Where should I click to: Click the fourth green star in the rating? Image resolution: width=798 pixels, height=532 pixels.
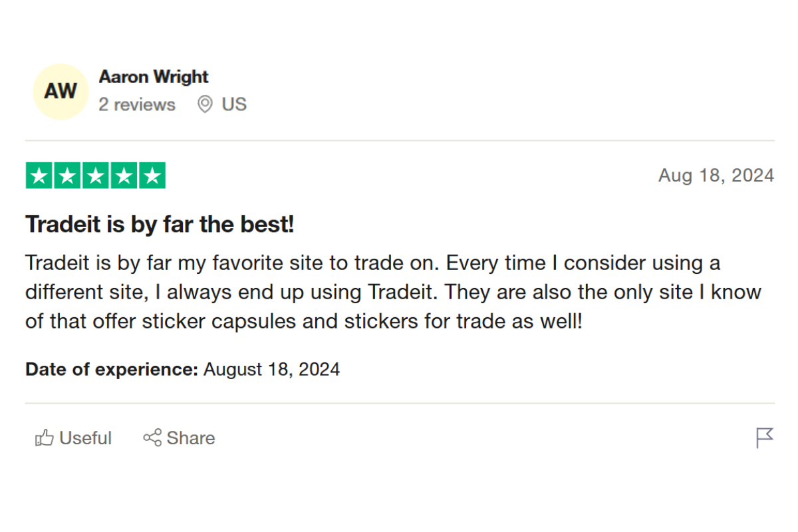pos(124,176)
